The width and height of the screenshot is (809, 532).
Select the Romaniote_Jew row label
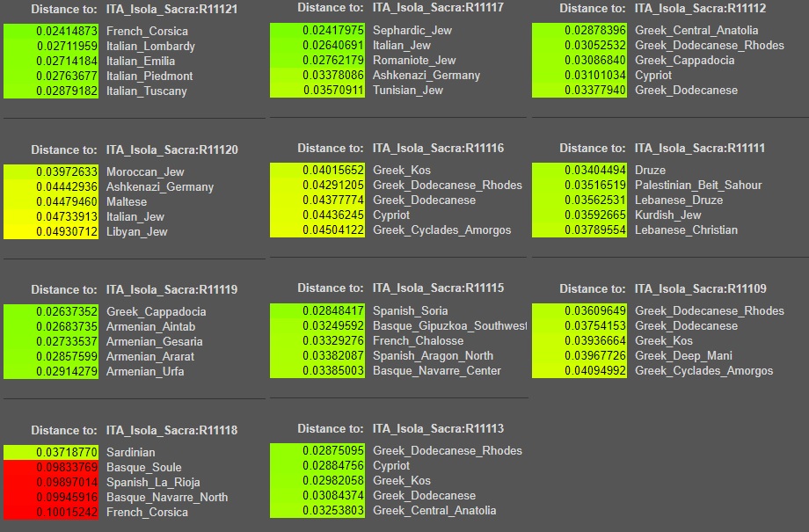(414, 61)
